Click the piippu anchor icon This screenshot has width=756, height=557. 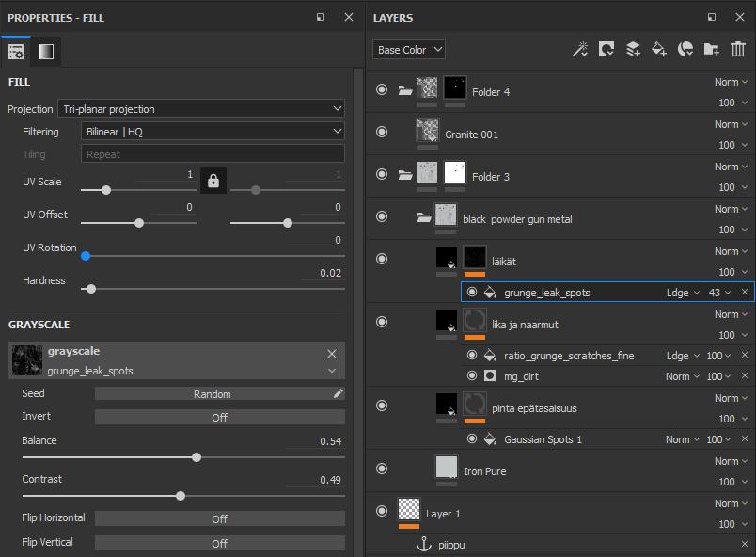[423, 544]
